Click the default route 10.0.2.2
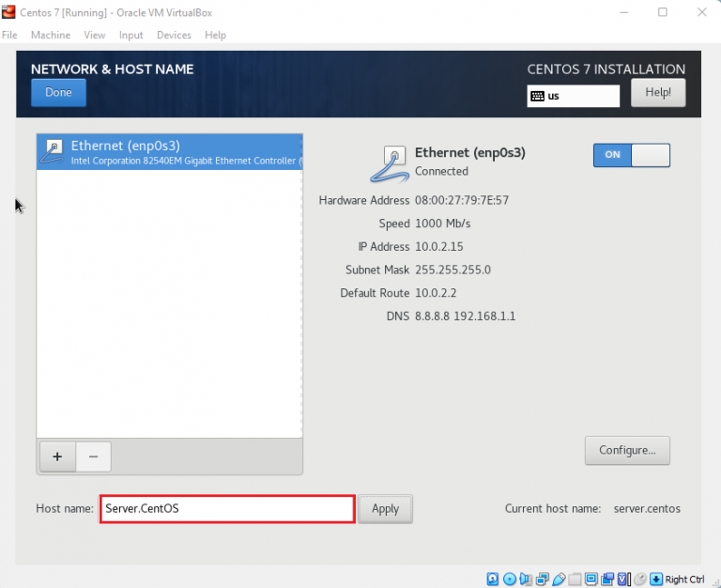 click(436, 293)
